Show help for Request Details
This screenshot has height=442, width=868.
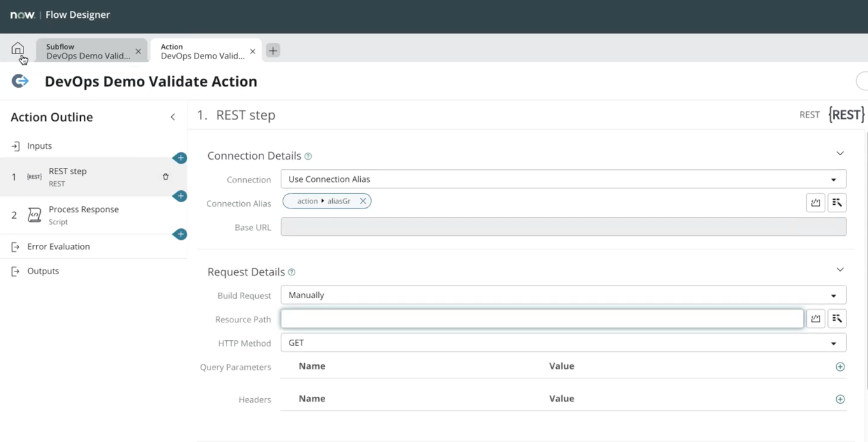pos(291,272)
